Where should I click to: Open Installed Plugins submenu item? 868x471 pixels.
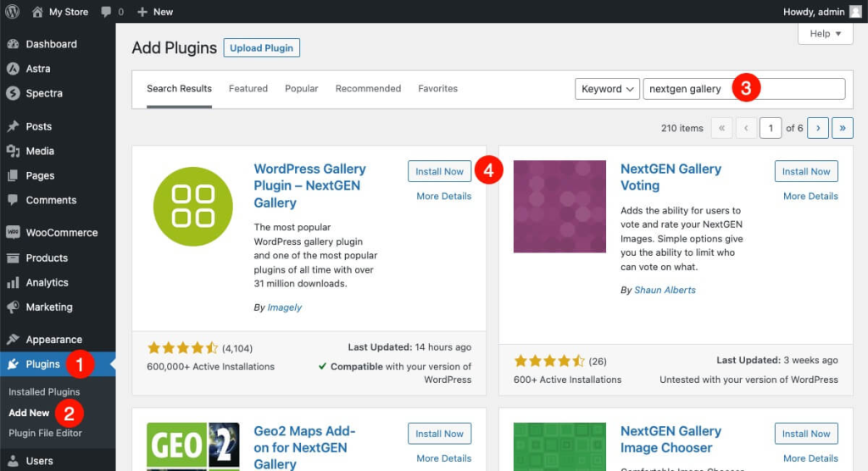coord(44,392)
